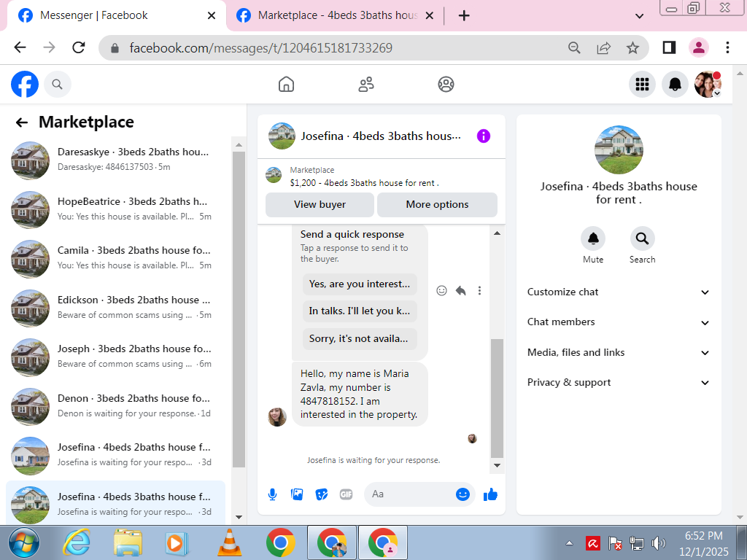The height and width of the screenshot is (560, 747).
Task: Open Facebook search magnifier
Action: pos(57,85)
